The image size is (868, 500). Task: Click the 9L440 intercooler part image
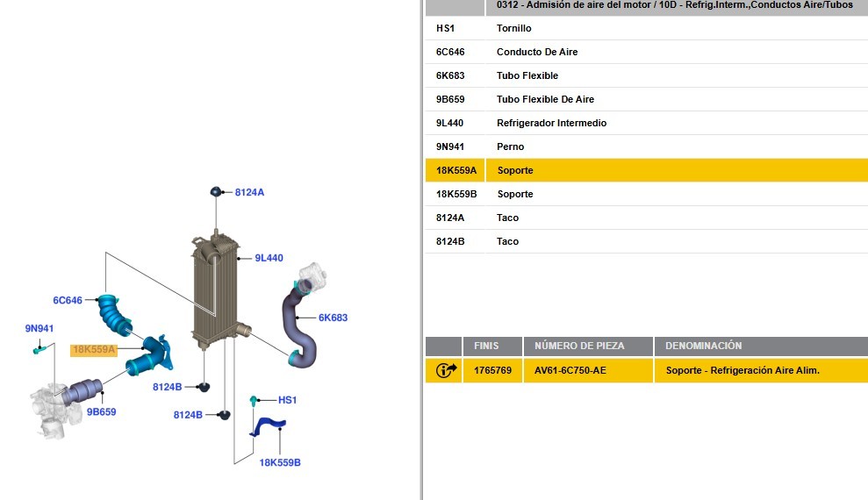[215, 291]
